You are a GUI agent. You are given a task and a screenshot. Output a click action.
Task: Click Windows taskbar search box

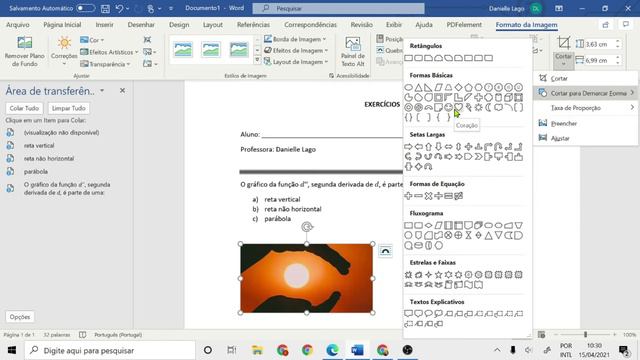pyautogui.click(x=110, y=350)
